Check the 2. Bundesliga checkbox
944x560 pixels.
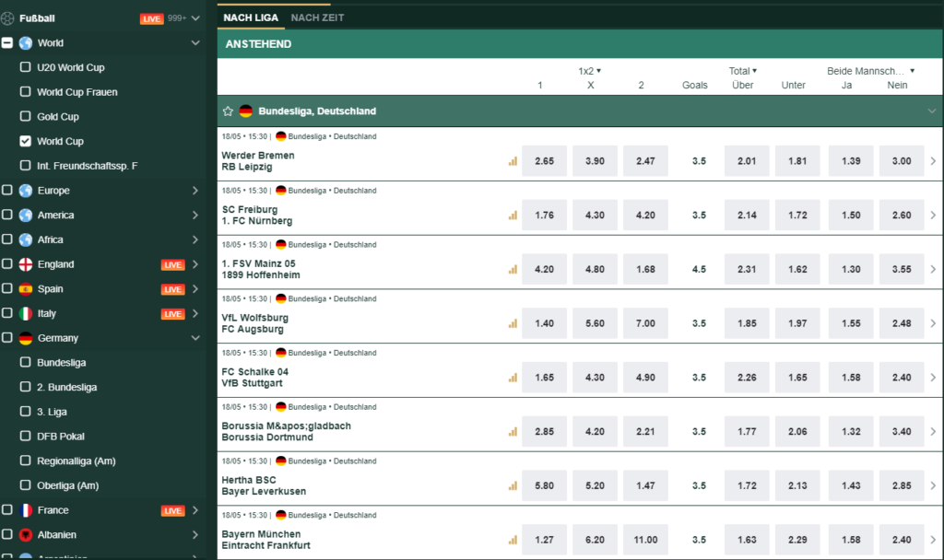coord(25,387)
